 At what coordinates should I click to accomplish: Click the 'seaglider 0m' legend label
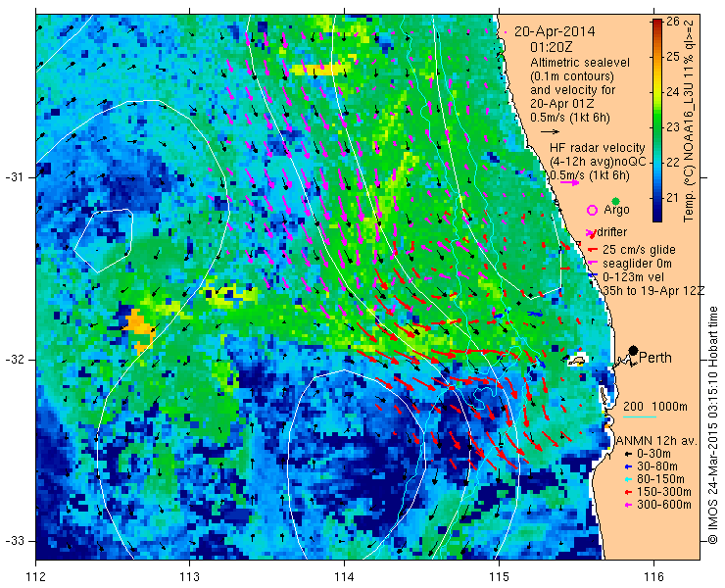click(x=637, y=264)
